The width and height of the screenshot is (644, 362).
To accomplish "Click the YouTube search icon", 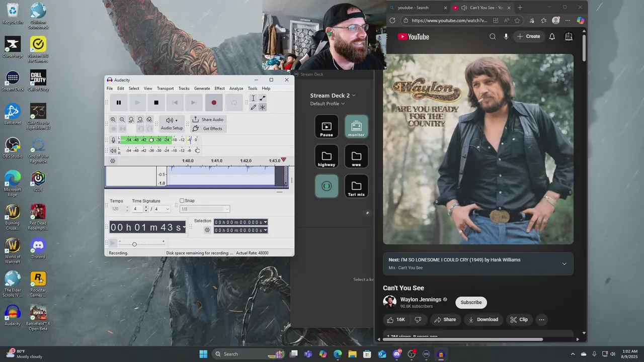I will [493, 36].
